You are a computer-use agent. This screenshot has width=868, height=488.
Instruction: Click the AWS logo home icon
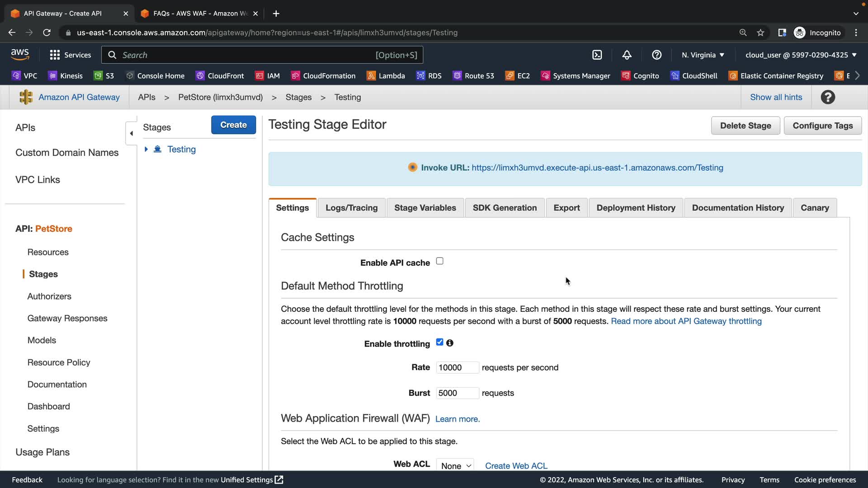[x=20, y=54]
